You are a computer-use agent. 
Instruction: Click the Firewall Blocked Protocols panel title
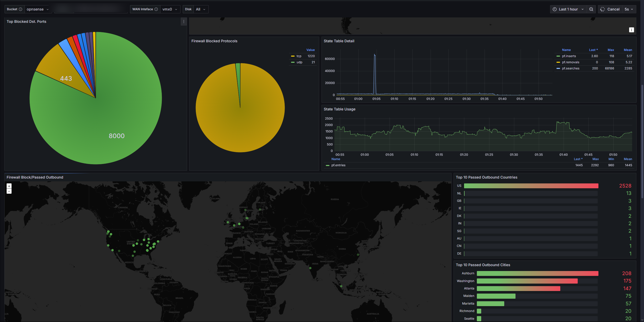tap(214, 41)
